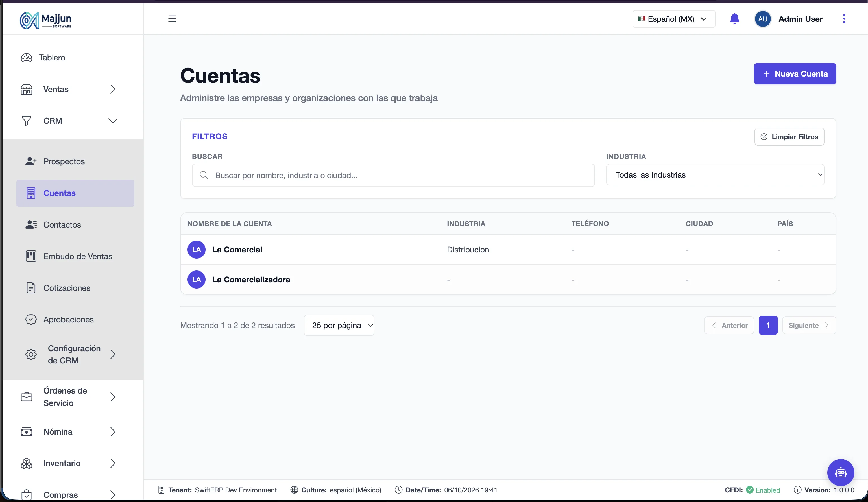The height and width of the screenshot is (502, 868).
Task: Click the País column header
Action: coord(785,224)
